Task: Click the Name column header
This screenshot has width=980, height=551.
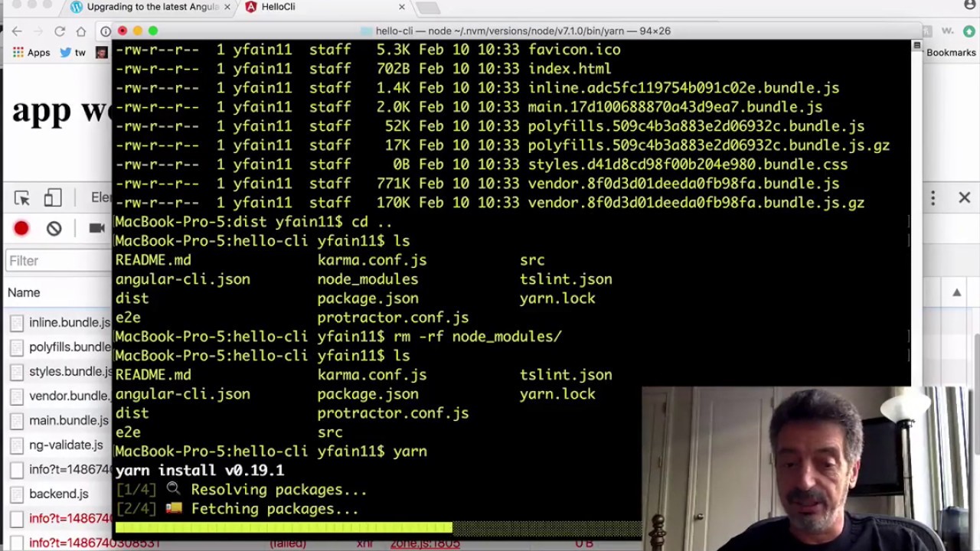Action: (x=24, y=292)
